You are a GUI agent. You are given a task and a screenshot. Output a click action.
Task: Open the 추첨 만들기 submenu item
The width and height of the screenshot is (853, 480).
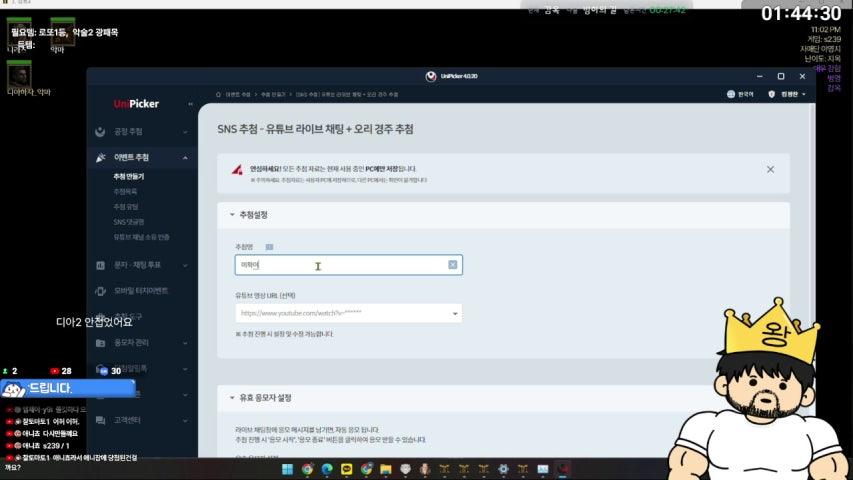click(128, 176)
